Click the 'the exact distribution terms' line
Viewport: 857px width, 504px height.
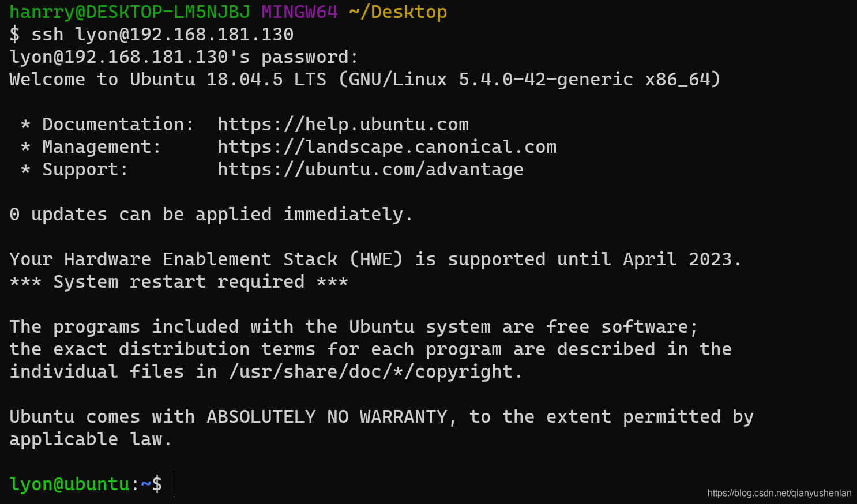click(370, 349)
